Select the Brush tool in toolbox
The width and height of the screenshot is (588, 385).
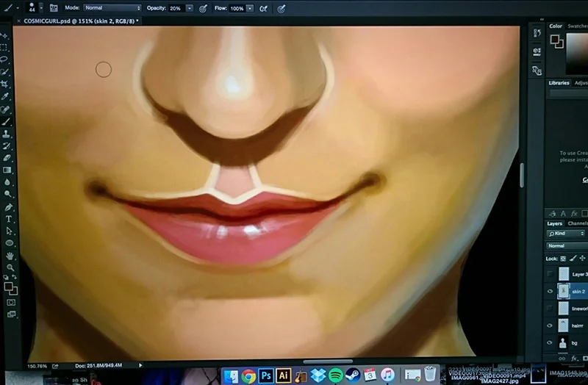6,121
